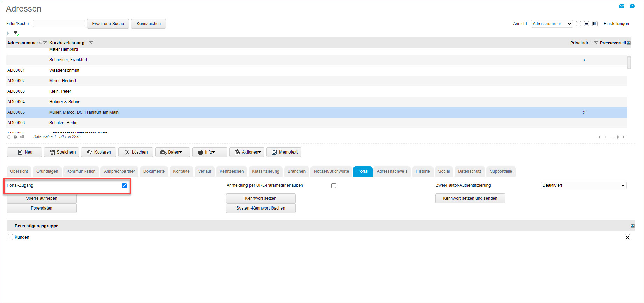Screen dimensions: 644x303
Task: Select the AD00004 Hübner & Söhne row
Action: point(316,102)
